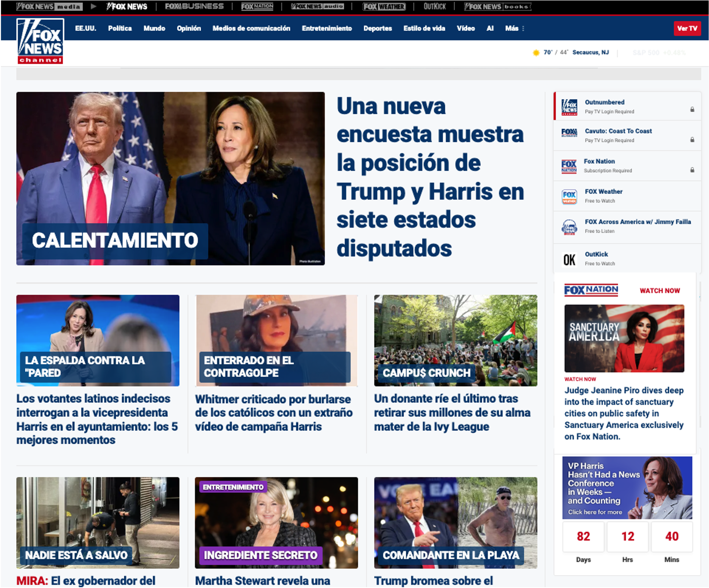Open the Política section
Viewport: 709px width, 588px height.
(x=120, y=28)
